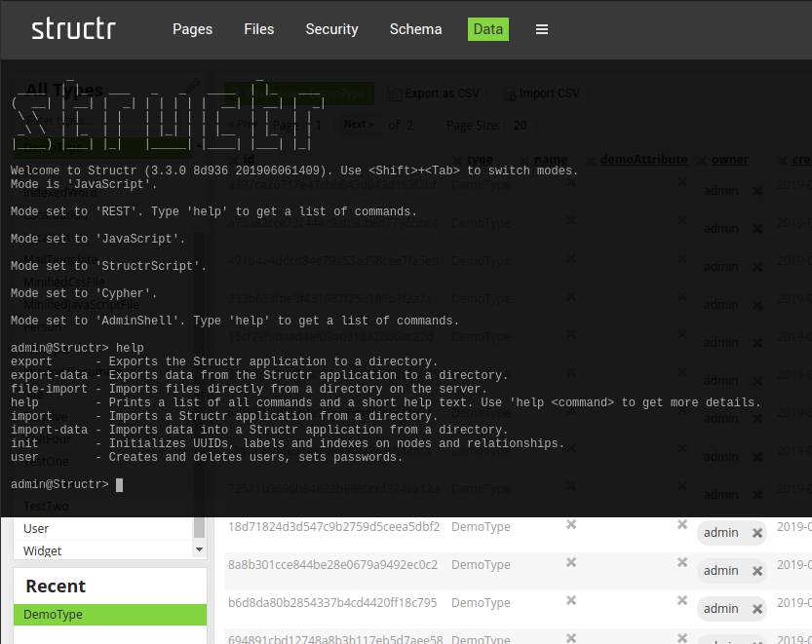
Task: Clear demoAttribute value in row b6d8da80b2854337
Action: 682,600
